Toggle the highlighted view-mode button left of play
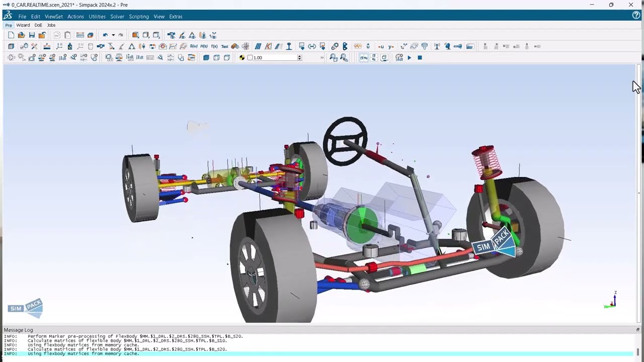The image size is (644, 362). [x=363, y=58]
